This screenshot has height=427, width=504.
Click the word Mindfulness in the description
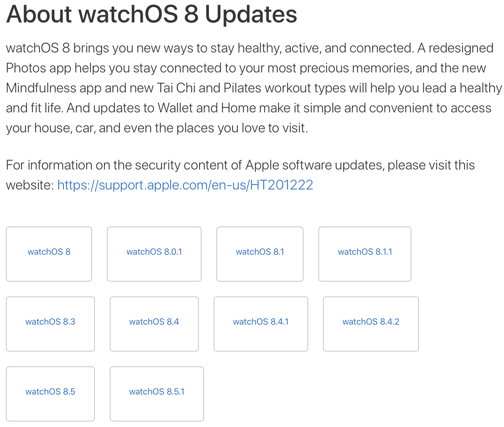click(41, 88)
